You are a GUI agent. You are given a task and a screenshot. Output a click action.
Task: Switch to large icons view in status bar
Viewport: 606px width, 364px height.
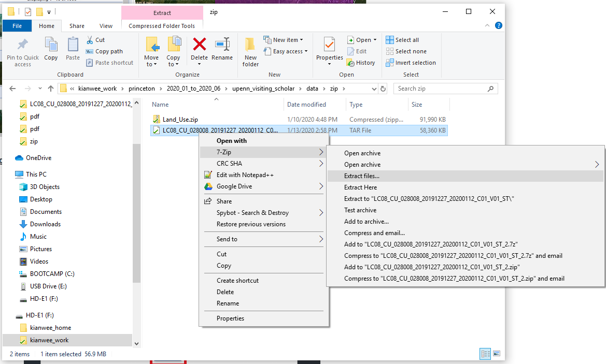[497, 354]
